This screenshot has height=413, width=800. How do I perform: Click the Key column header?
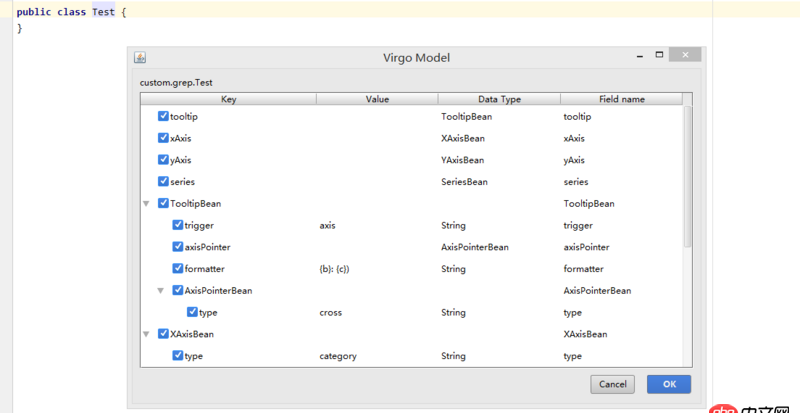[x=229, y=99]
